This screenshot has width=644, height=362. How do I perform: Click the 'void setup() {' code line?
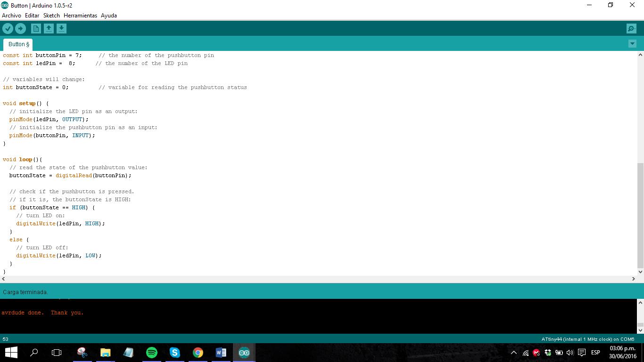(26, 103)
